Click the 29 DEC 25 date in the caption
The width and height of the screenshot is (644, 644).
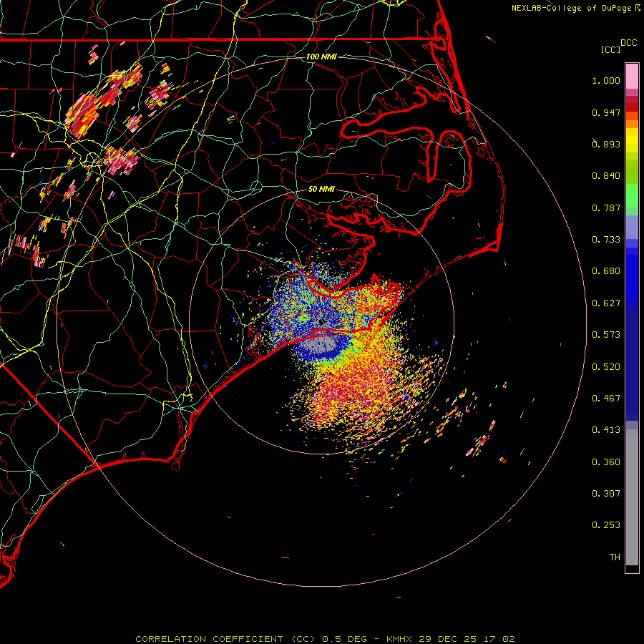click(448, 639)
